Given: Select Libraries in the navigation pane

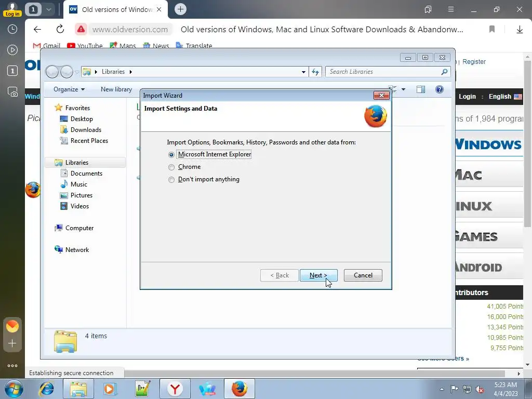Looking at the screenshot, I should 77,163.
